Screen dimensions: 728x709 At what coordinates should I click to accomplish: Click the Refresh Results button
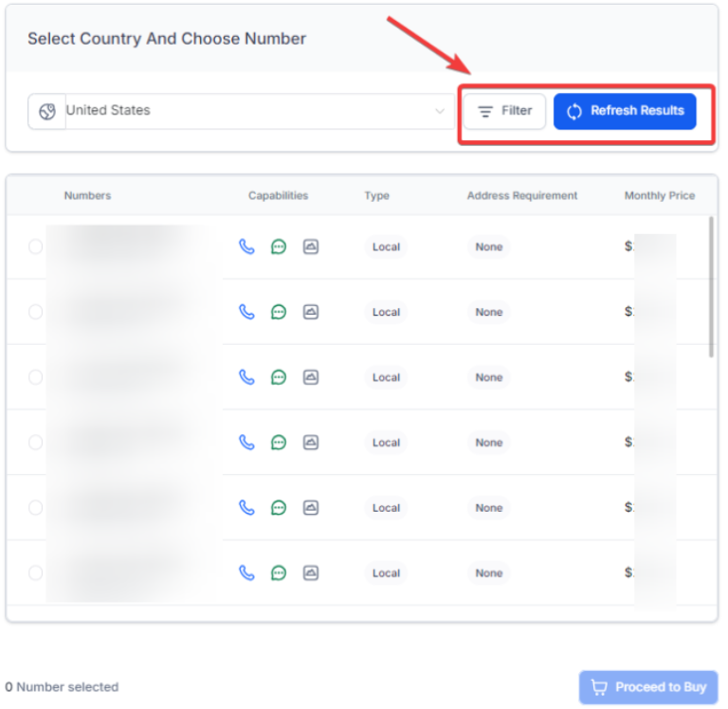click(625, 111)
